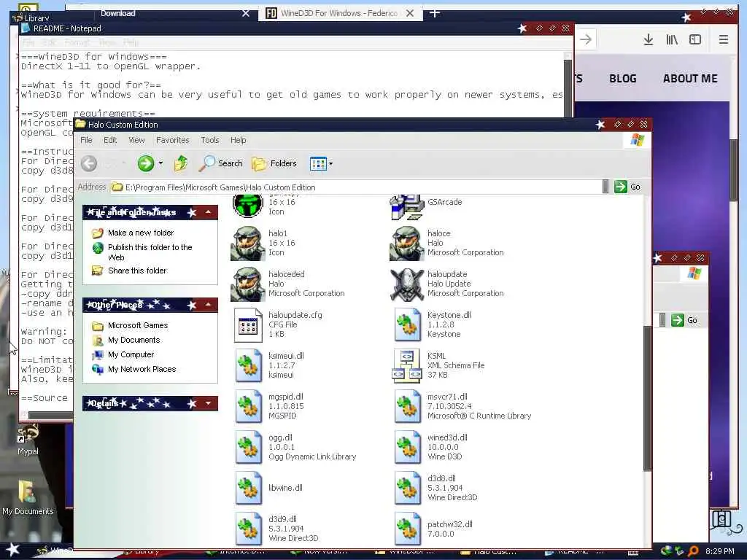
Task: Click Make a new folder
Action: point(141,233)
